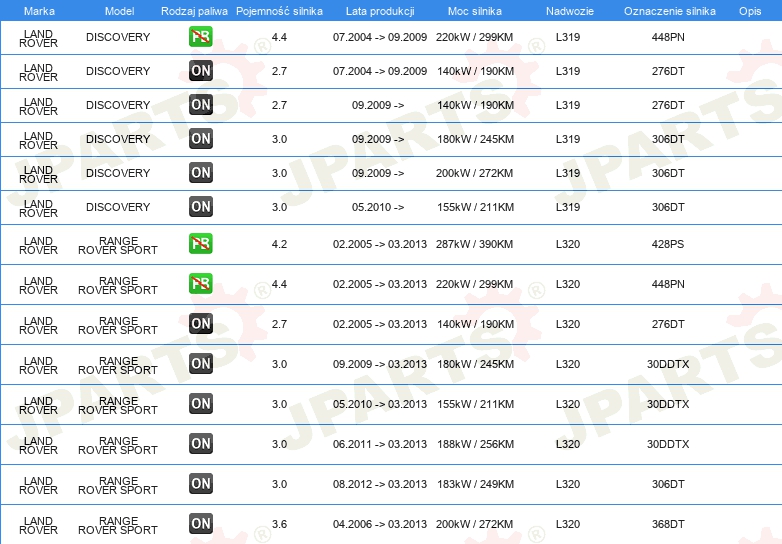Click RANGE ROVER SPORT in the 368DT row
Image resolution: width=782 pixels, height=544 pixels.
tap(118, 525)
